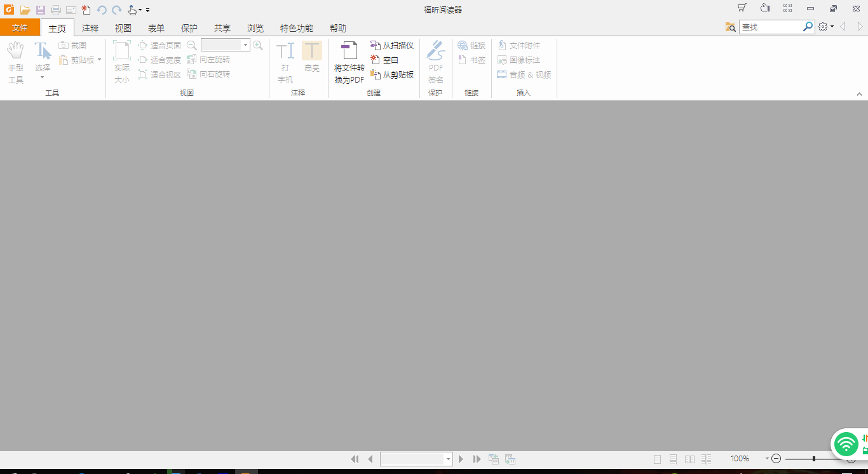This screenshot has height=474, width=868.
Task: Click the create blank PDF icon in title bar
Action: (x=86, y=10)
